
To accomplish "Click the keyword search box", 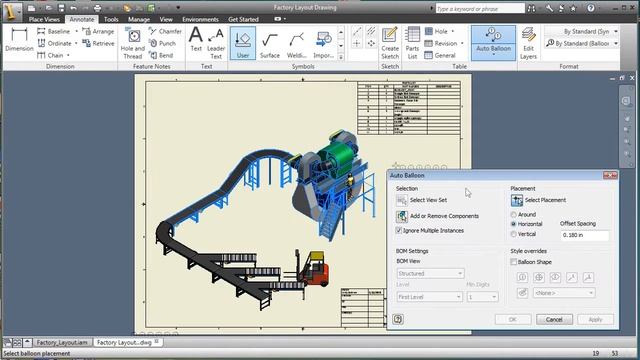I will click(x=480, y=8).
